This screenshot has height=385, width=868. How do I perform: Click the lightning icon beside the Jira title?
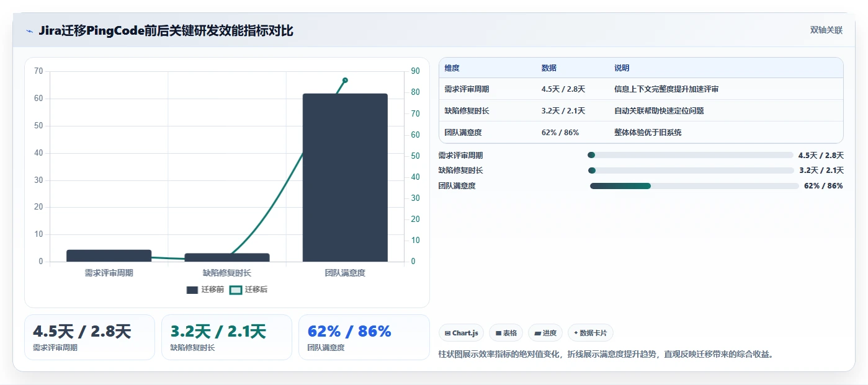point(29,31)
